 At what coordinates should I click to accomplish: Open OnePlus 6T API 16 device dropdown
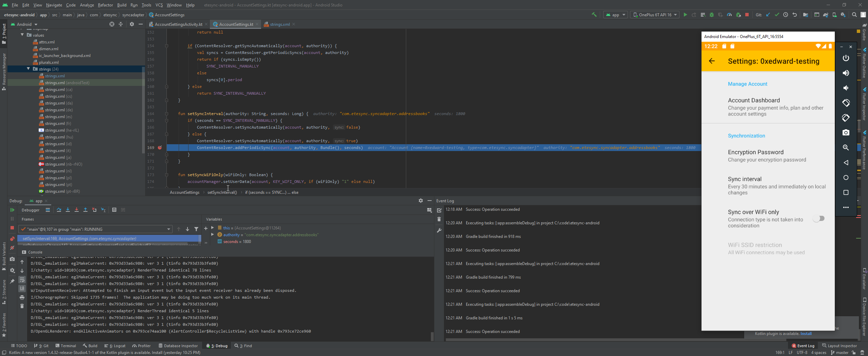tap(655, 15)
